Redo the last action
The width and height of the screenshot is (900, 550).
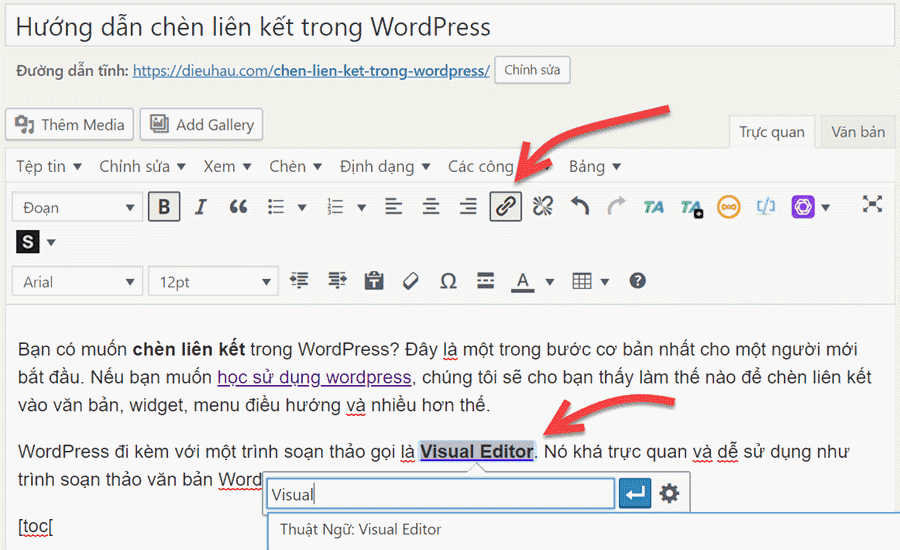pyautogui.click(x=616, y=207)
